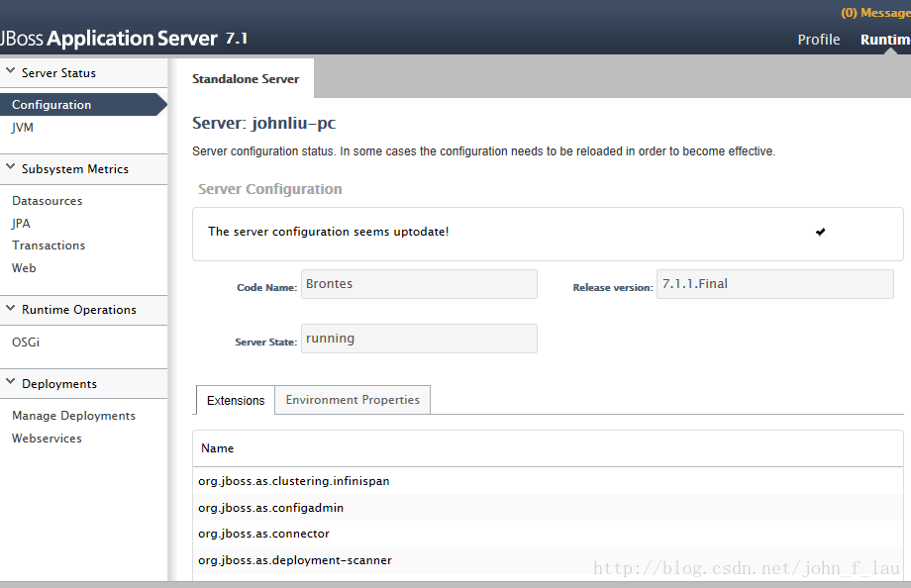Open Webservices page
Viewport: 911px width, 588px height.
click(47, 439)
